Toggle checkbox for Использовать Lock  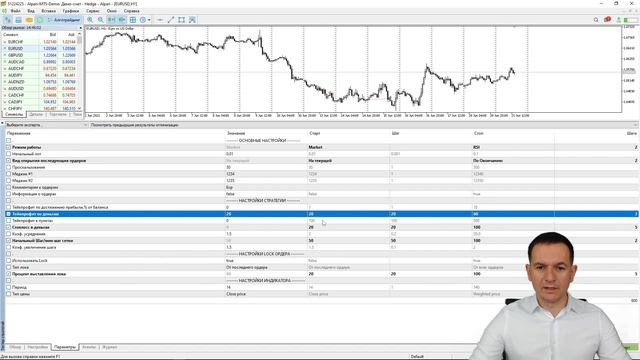coord(9,261)
